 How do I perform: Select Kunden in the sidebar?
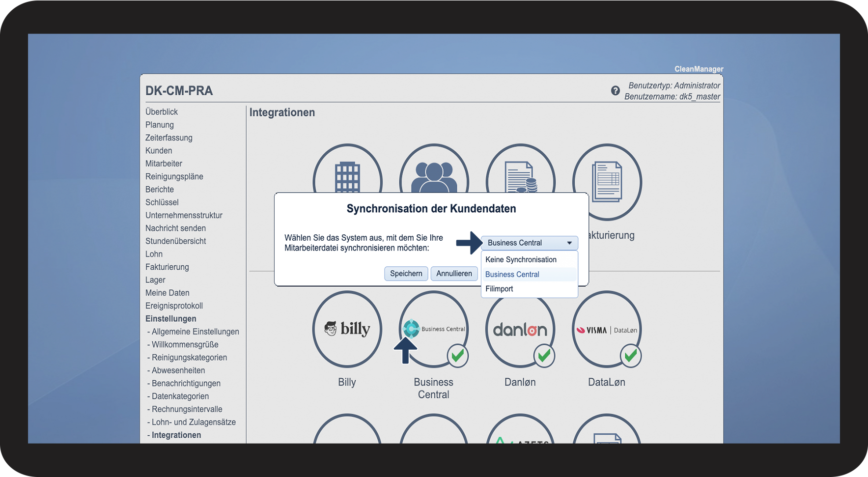tap(159, 151)
